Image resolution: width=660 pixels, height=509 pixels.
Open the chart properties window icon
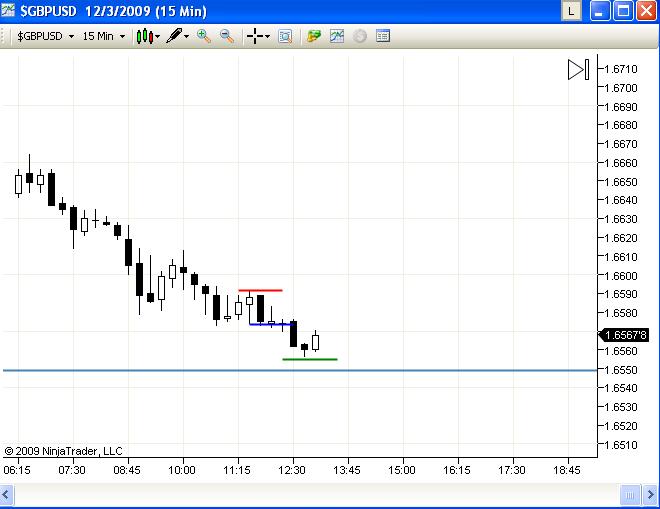pyautogui.click(x=383, y=36)
